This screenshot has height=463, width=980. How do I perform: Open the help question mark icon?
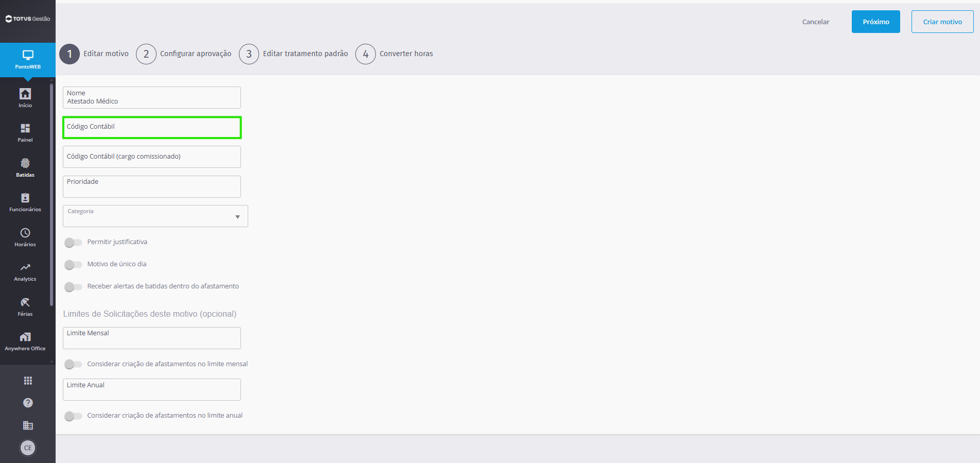tap(28, 403)
